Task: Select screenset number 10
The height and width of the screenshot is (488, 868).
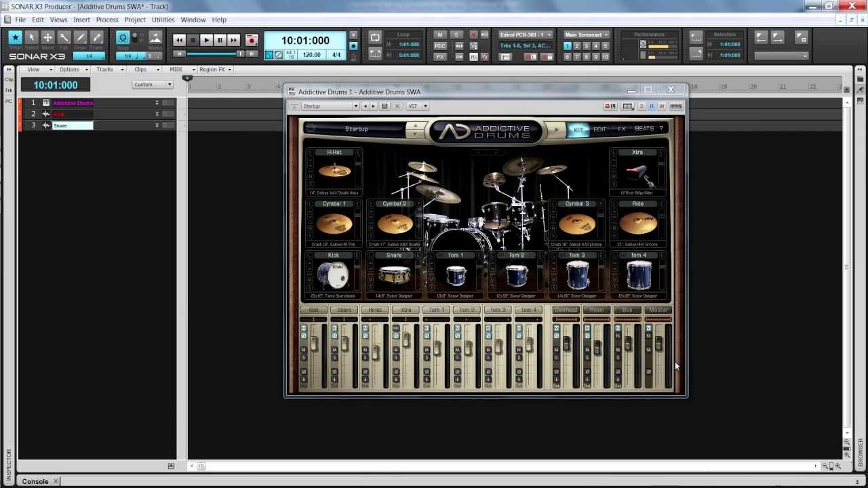Action: pyautogui.click(x=606, y=57)
